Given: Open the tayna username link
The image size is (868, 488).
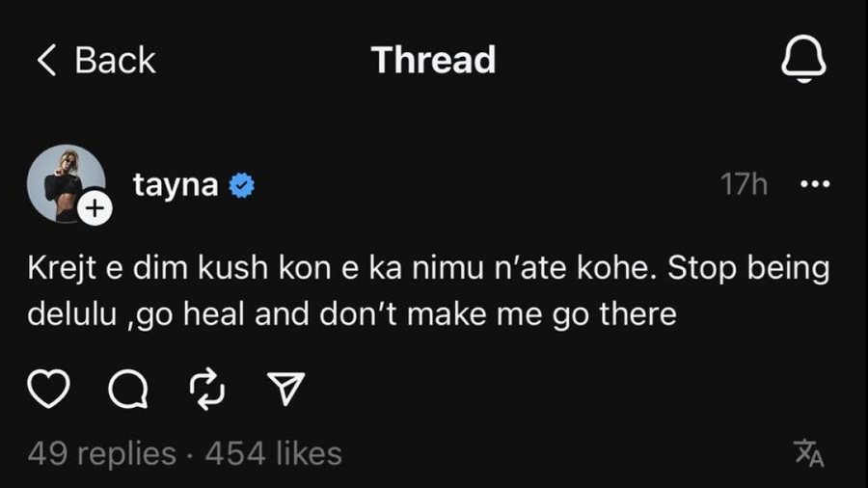Looking at the screenshot, I should click(176, 185).
